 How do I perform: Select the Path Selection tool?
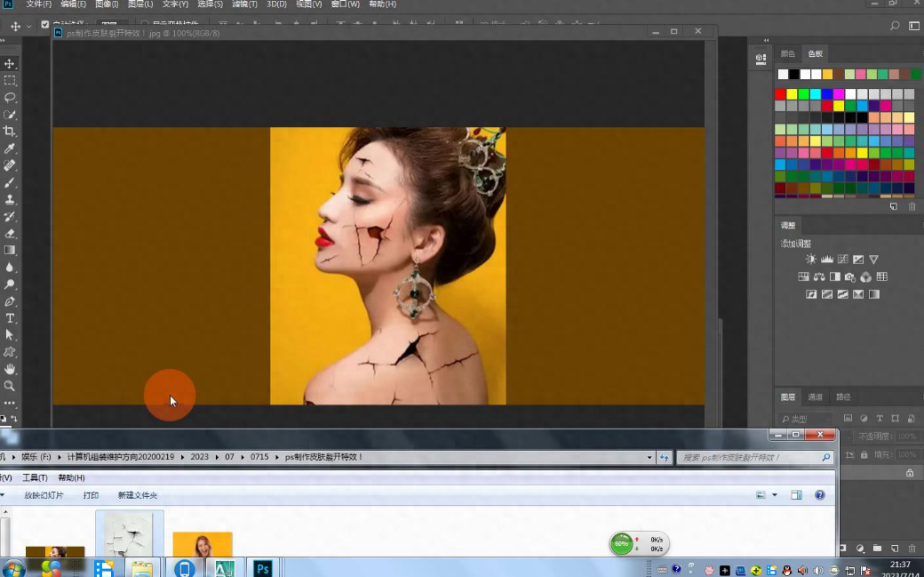(10, 335)
